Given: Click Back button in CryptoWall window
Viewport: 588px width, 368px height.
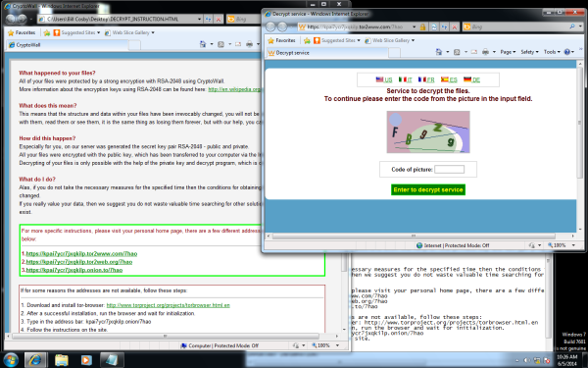Looking at the screenshot, I should (x=10, y=19).
